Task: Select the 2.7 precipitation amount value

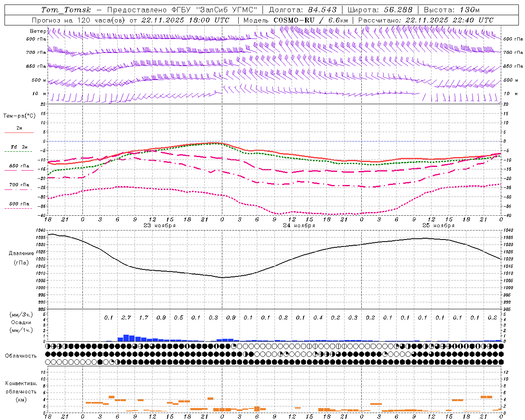Action: click(x=126, y=318)
